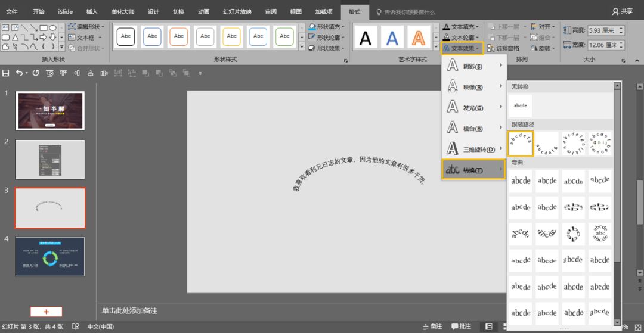Click the 备注 notes button in status bar

tap(432, 326)
